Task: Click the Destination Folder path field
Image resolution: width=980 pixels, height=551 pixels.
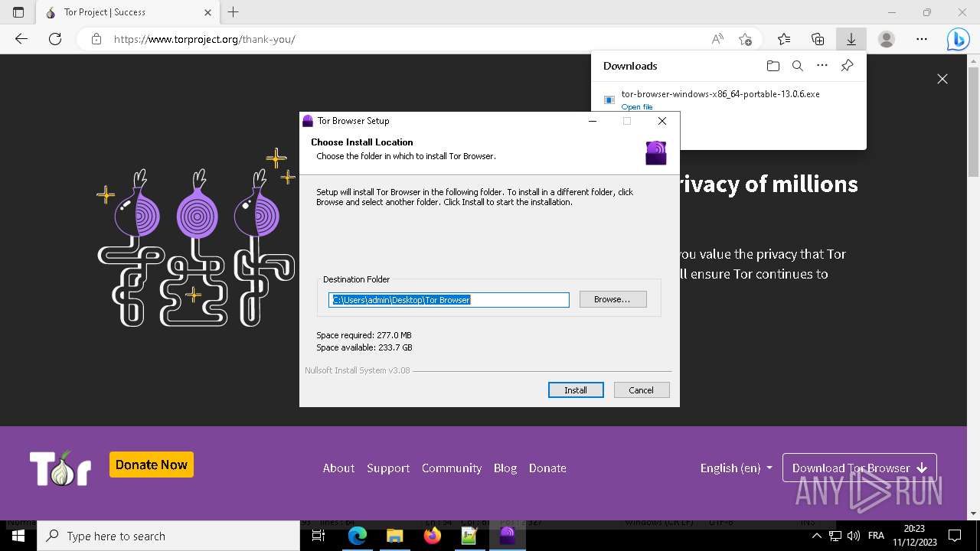Action: point(449,300)
